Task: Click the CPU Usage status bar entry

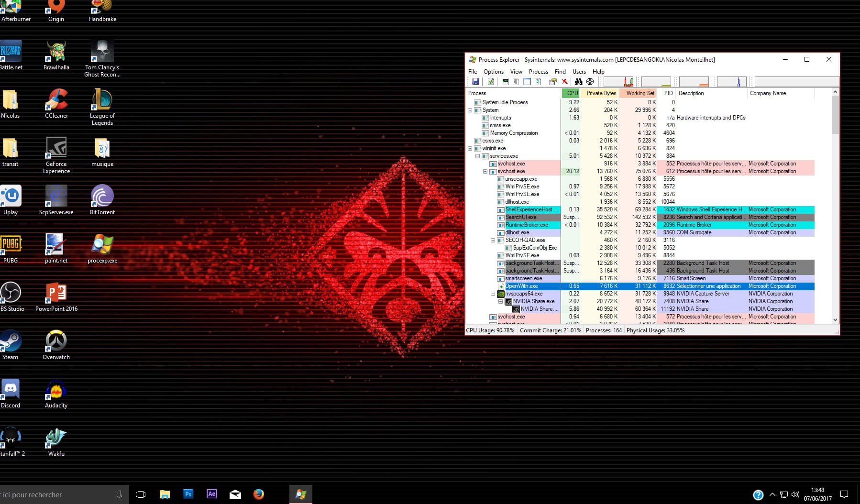Action: tap(490, 330)
